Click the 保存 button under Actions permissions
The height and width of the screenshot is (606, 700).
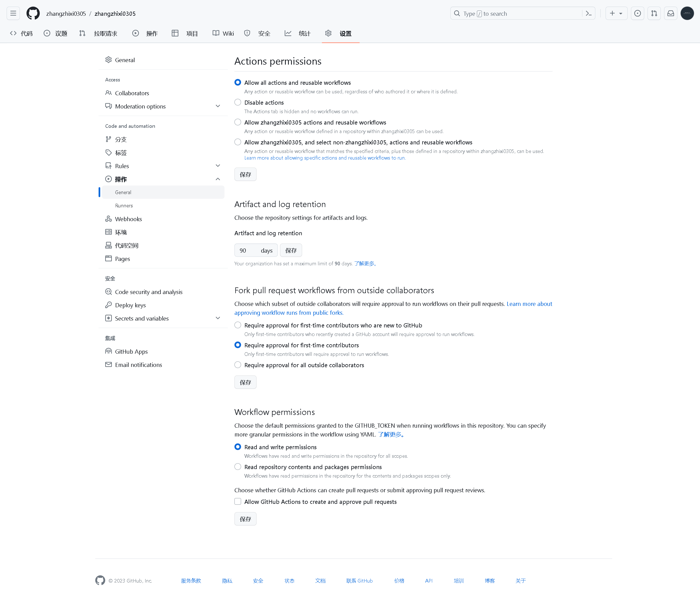pyautogui.click(x=245, y=174)
